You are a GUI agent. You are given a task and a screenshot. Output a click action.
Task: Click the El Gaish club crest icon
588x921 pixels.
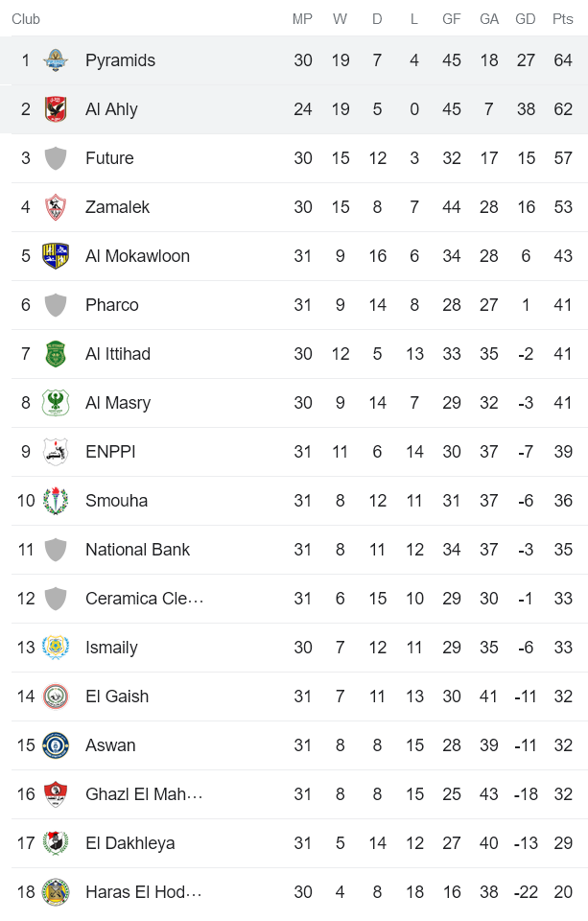[x=56, y=697]
